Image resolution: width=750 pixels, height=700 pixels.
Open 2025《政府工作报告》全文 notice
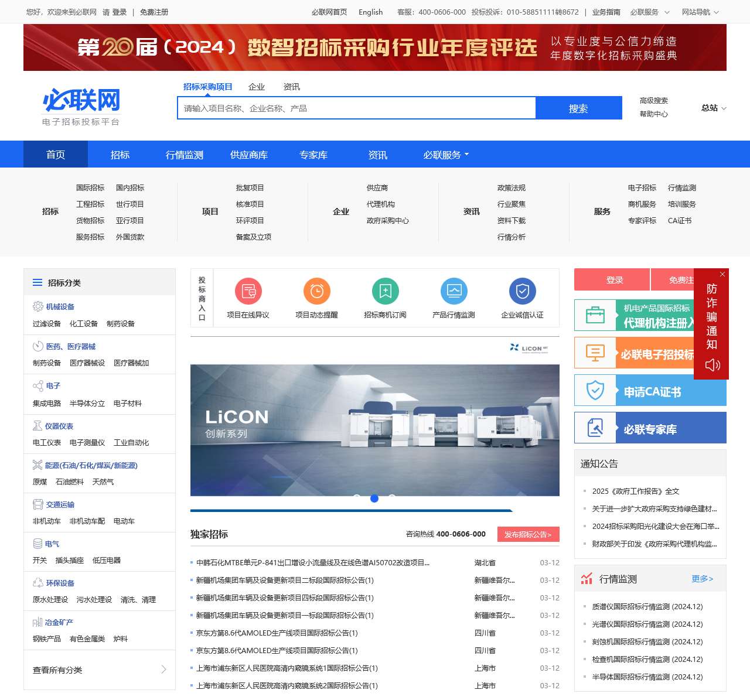[x=636, y=491]
